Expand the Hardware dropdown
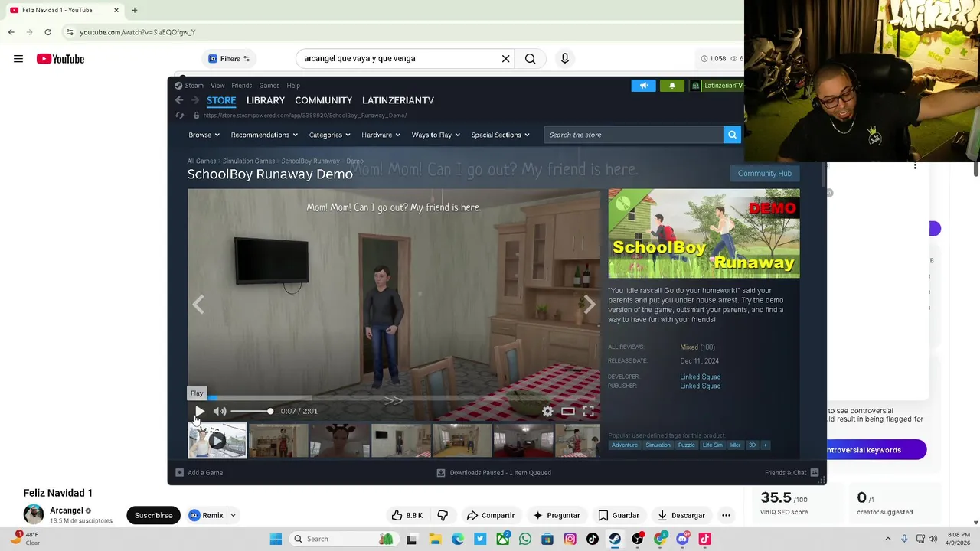Screen dimensions: 980x551 381,135
